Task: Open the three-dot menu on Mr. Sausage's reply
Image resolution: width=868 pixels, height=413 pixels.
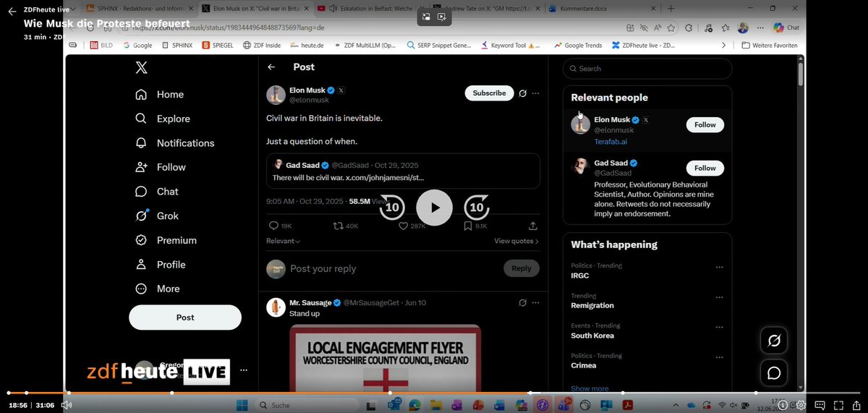Action: click(536, 302)
